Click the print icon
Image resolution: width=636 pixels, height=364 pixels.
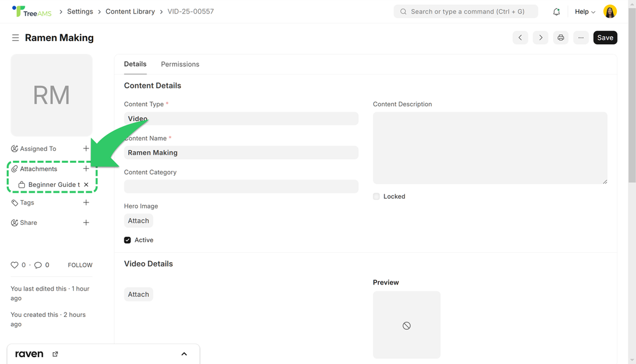click(561, 38)
